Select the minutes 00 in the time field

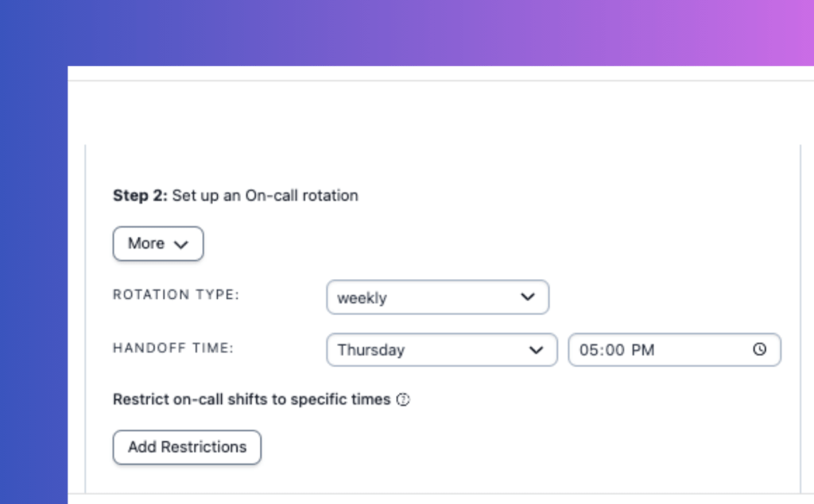tap(614, 350)
